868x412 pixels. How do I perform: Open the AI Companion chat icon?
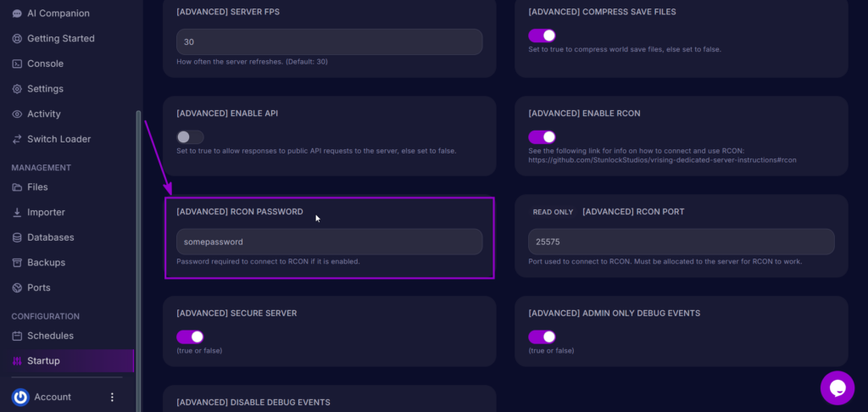coord(17,14)
